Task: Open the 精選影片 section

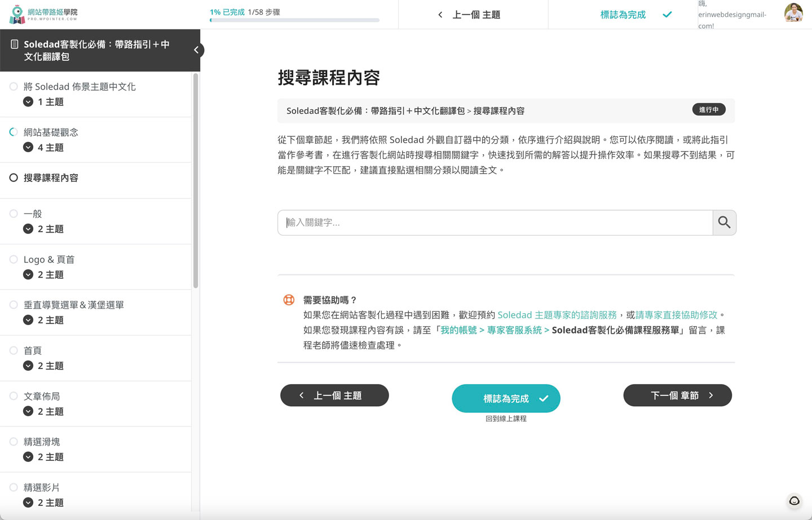Action: [x=42, y=487]
